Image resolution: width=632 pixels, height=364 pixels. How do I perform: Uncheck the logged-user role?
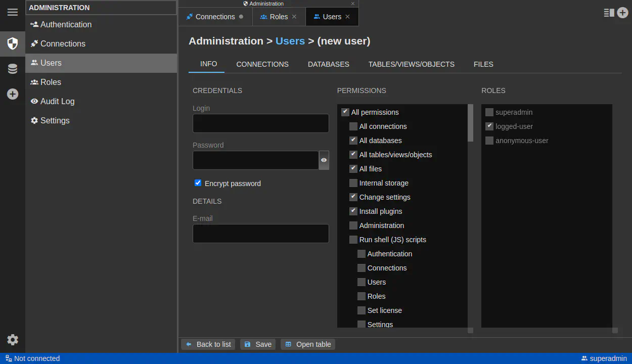click(x=489, y=126)
